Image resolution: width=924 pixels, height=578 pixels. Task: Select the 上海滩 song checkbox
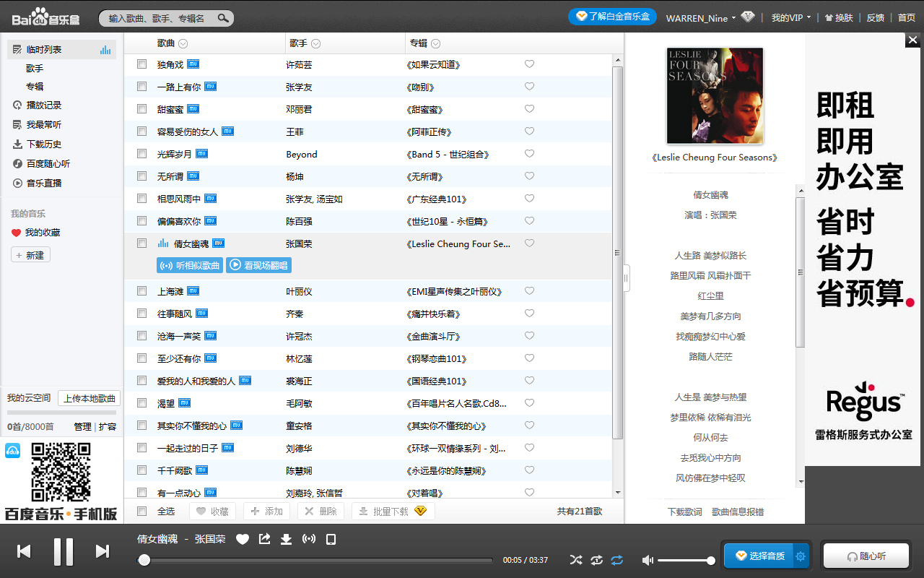tap(142, 291)
